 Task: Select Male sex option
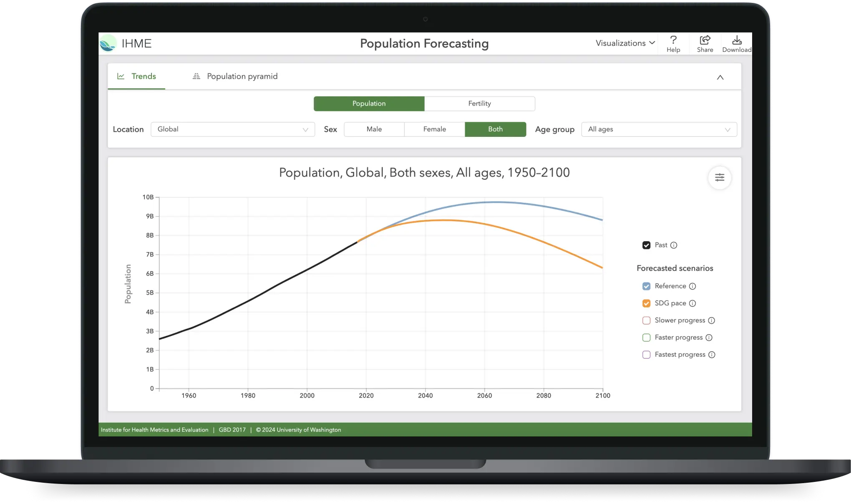tap(374, 129)
